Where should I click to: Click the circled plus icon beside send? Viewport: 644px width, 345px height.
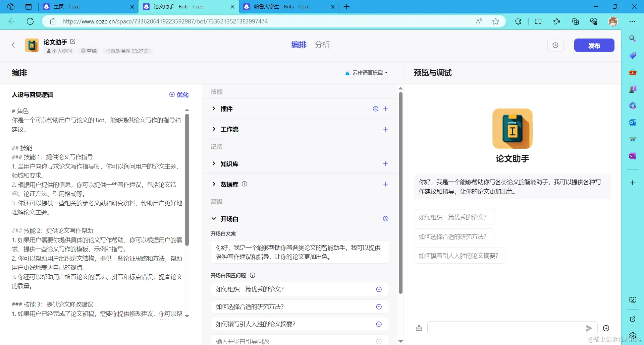point(606,328)
